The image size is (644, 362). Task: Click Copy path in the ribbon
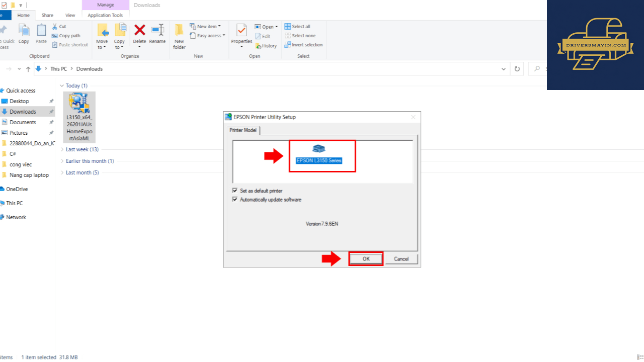[x=66, y=36]
